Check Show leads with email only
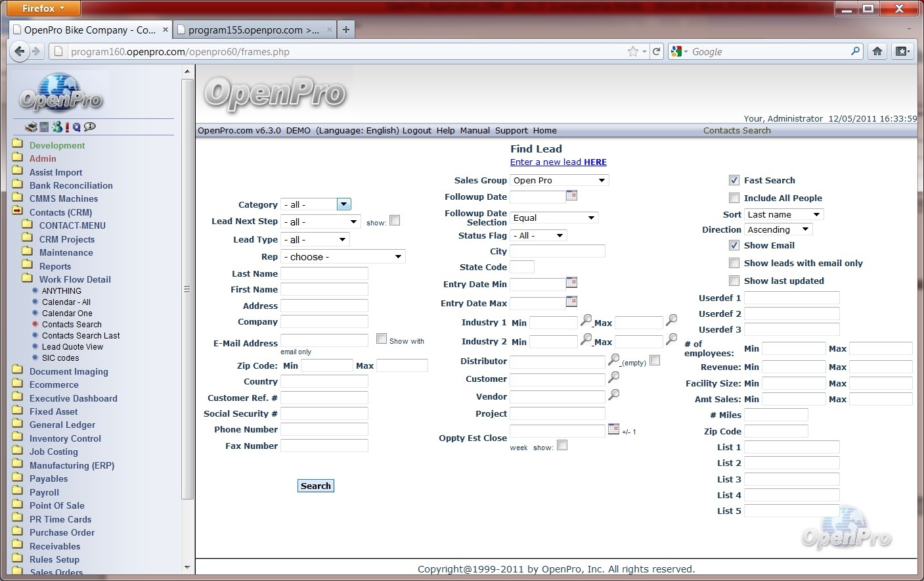 click(x=734, y=263)
